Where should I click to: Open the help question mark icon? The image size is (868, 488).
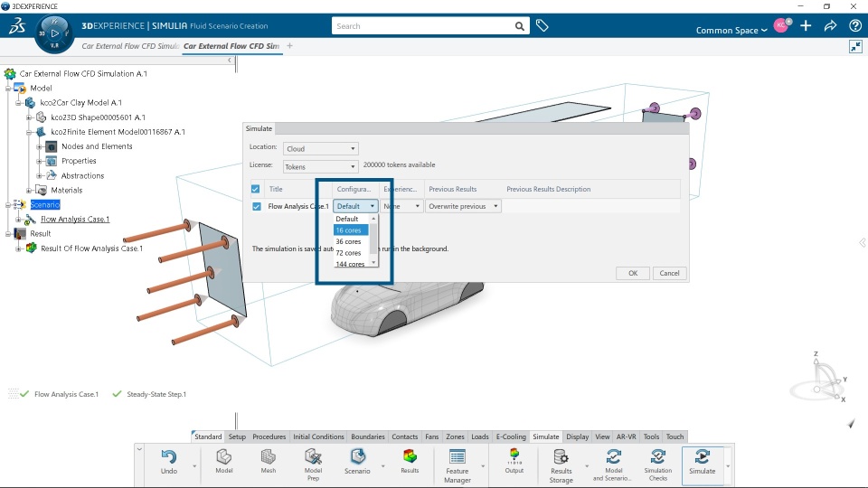854,25
